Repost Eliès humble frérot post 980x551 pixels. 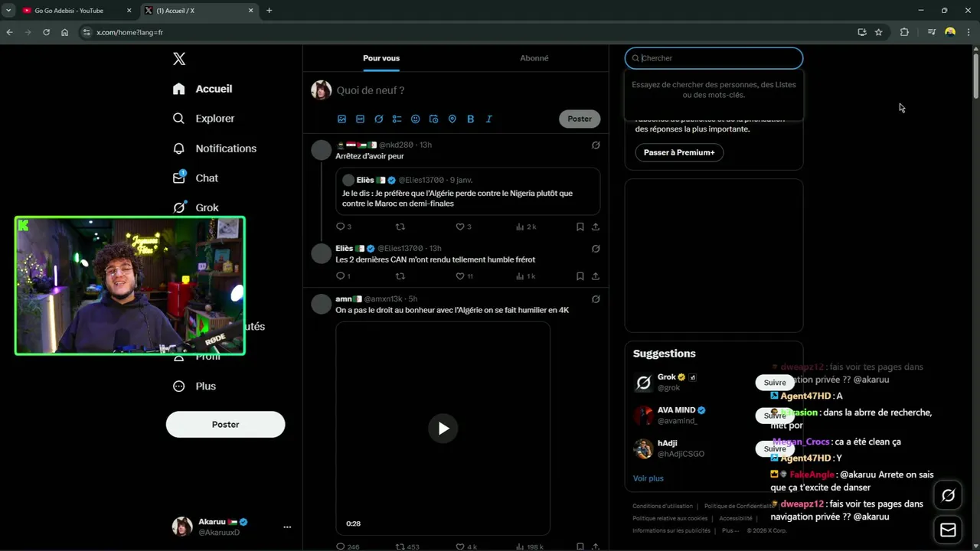(400, 276)
